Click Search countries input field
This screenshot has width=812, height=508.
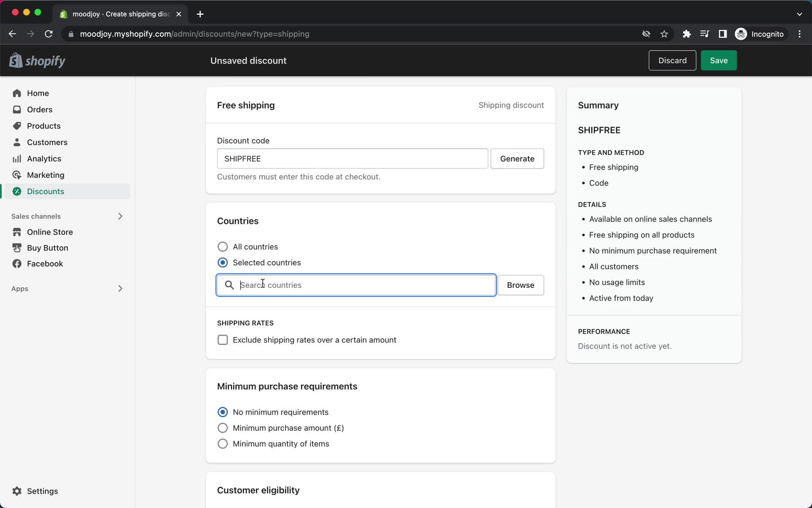(x=356, y=285)
